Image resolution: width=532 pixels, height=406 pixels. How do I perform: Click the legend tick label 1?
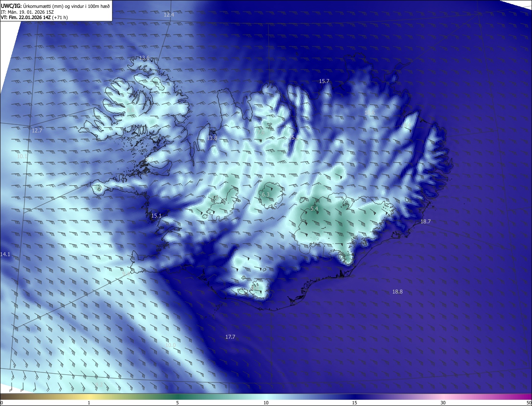coord(89,403)
